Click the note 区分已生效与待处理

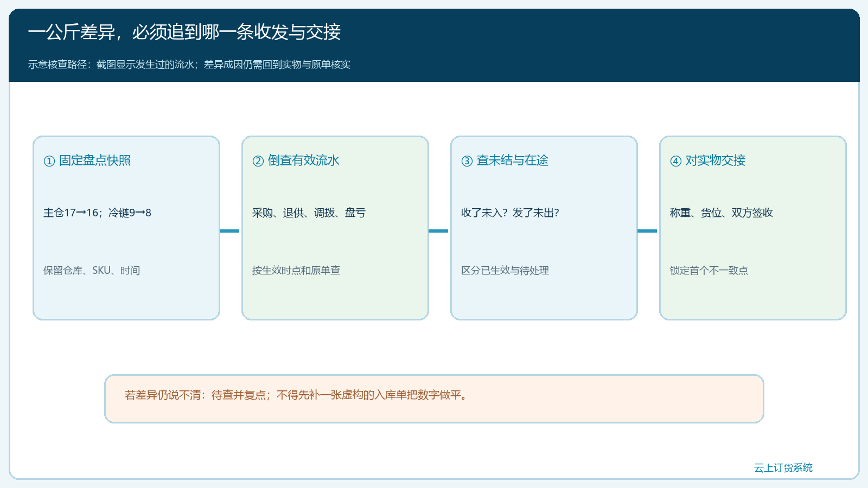point(505,270)
